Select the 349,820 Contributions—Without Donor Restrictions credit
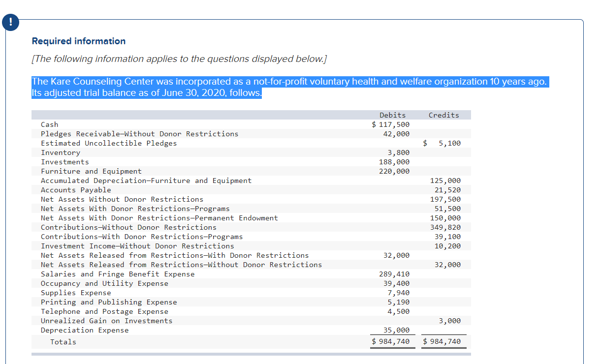Image resolution: width=600 pixels, height=364 pixels. click(x=449, y=227)
